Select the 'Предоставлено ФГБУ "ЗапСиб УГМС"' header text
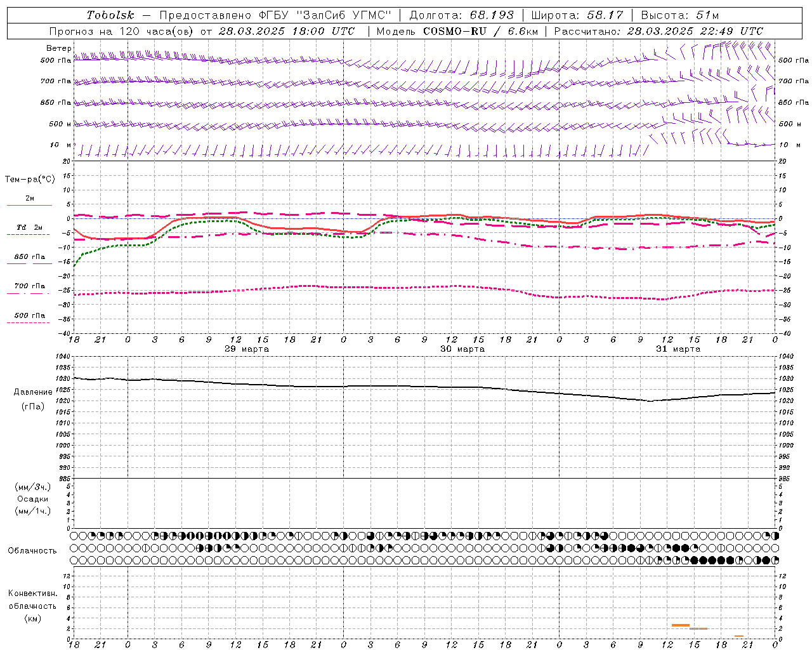This screenshot has height=650, width=812. click(276, 15)
